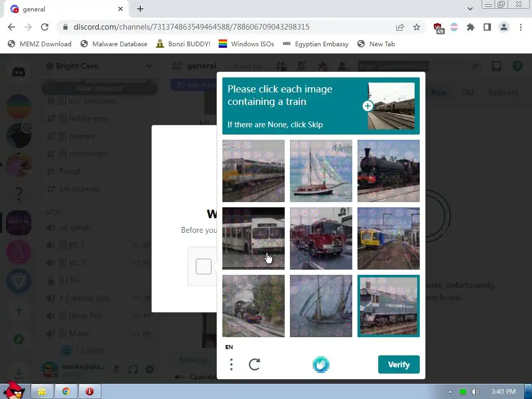This screenshot has height=399, width=532.
Task: Bookmark this page with the star
Action: point(417,27)
